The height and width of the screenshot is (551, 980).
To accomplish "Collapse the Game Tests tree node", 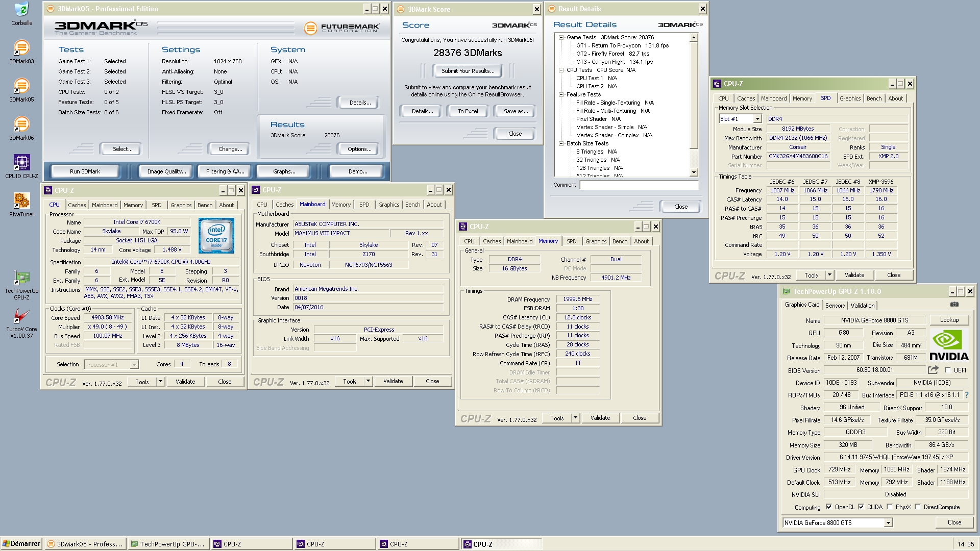I will point(561,37).
